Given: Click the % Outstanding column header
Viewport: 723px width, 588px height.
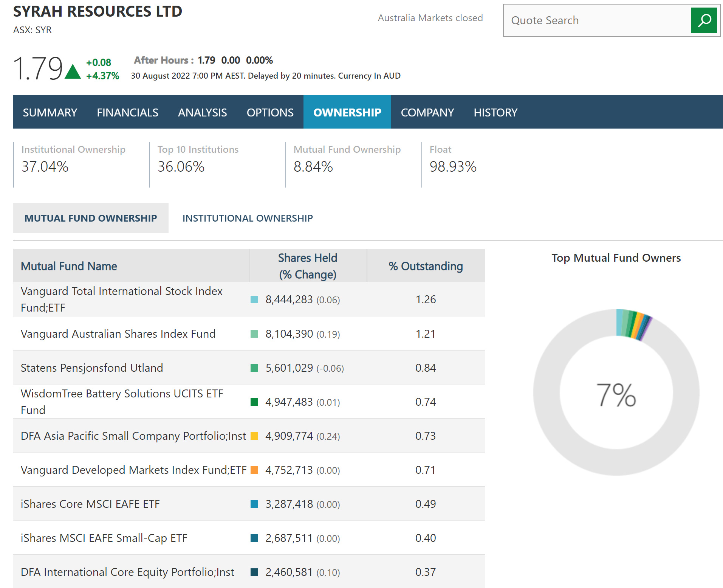Looking at the screenshot, I should pos(426,266).
